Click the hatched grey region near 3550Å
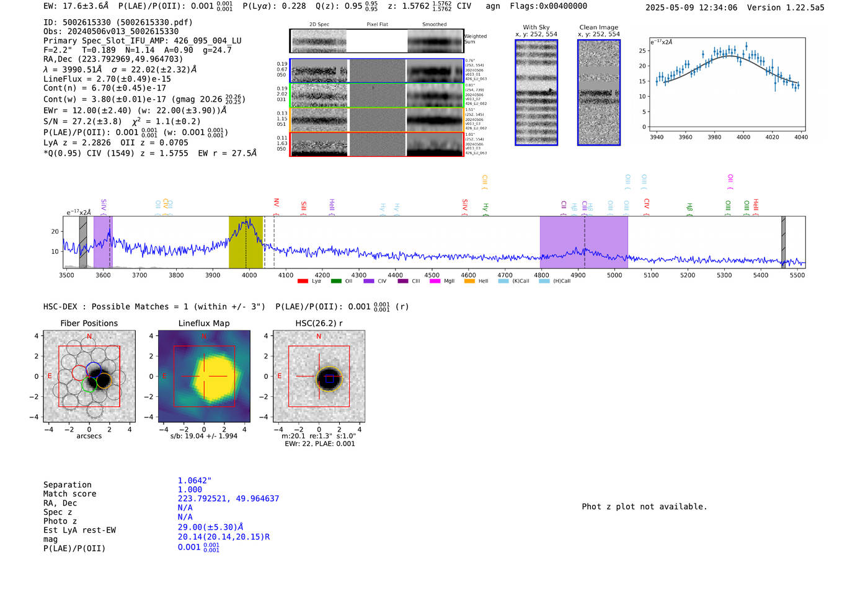 (83, 242)
